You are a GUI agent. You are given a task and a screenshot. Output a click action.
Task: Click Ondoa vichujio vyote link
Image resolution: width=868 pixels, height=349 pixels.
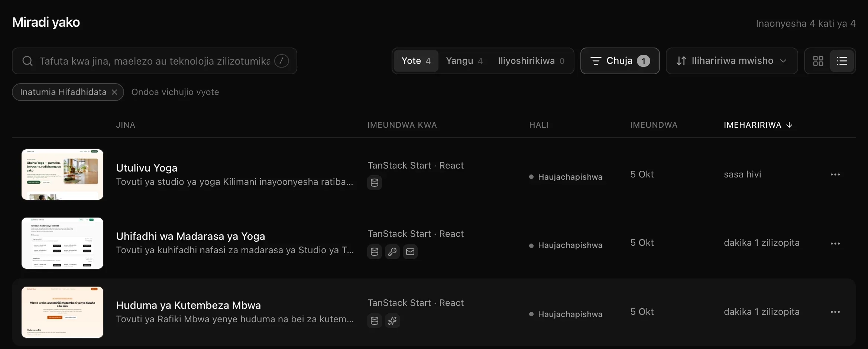[x=175, y=92]
